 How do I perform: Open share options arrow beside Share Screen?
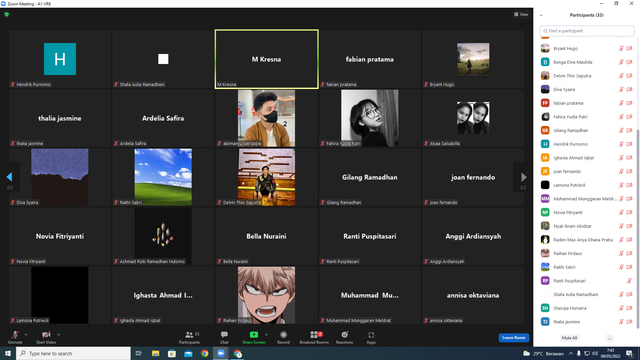(267, 335)
